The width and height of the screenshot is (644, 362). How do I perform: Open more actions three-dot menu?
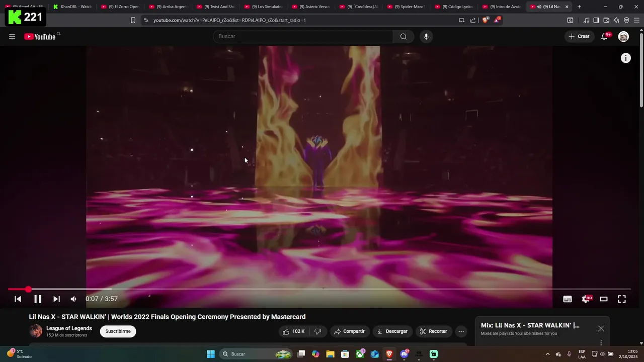click(x=461, y=331)
